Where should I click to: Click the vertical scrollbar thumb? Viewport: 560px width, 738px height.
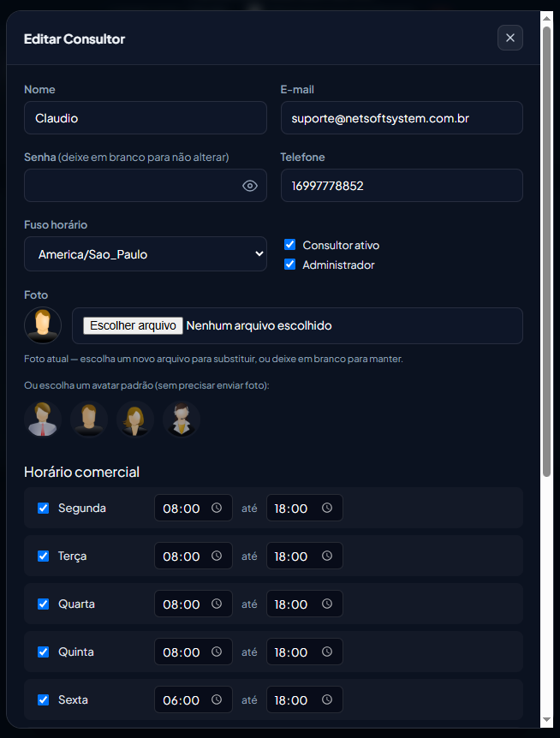pos(547,252)
